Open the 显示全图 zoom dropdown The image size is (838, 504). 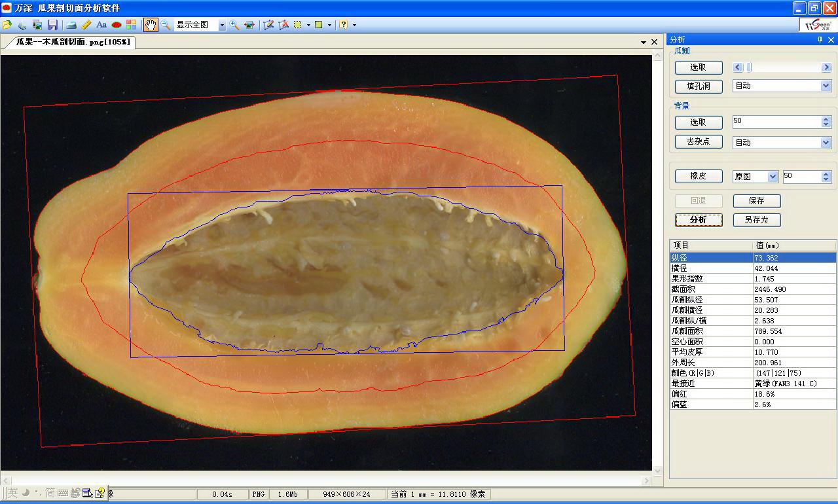(x=222, y=25)
